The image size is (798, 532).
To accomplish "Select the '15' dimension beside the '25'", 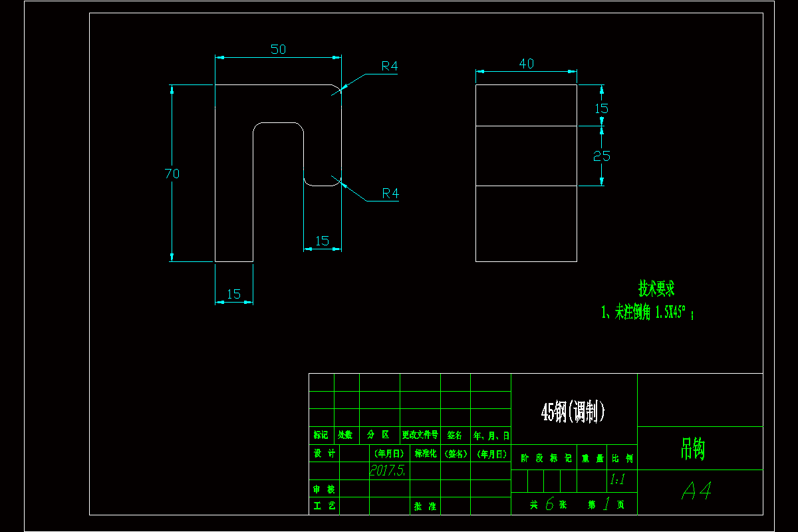I will point(601,108).
